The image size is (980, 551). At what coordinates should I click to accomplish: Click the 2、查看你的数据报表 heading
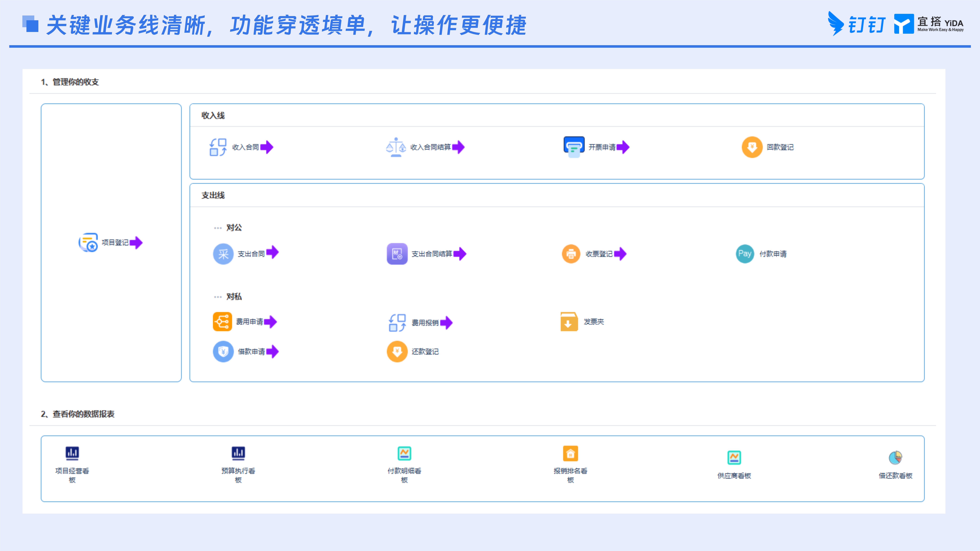pos(78,414)
